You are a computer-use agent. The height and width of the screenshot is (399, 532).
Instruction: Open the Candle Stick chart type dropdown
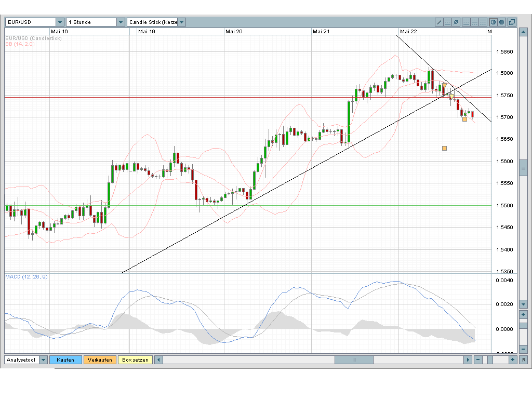pos(182,22)
